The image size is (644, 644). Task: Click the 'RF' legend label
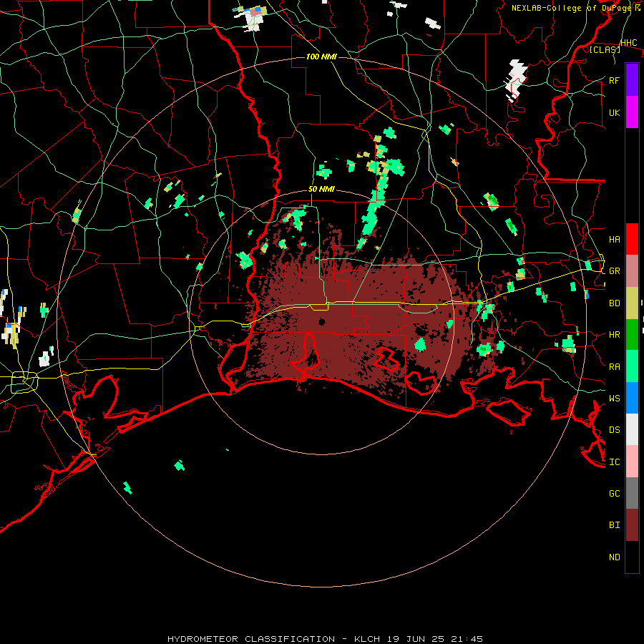pos(615,80)
